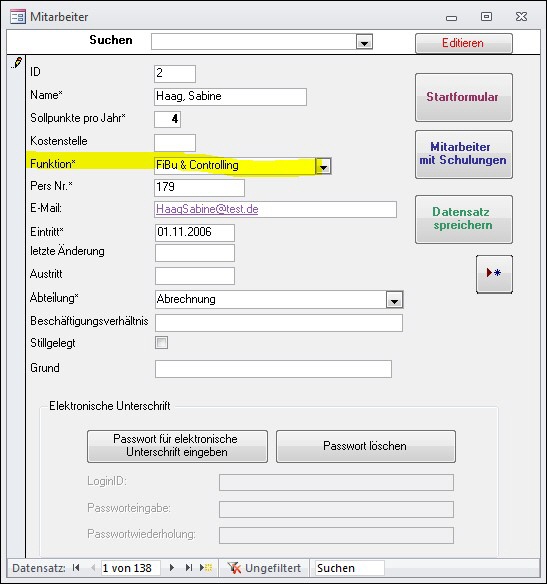The height and width of the screenshot is (584, 547).
Task: Go to previous record arrow
Action: point(93,568)
